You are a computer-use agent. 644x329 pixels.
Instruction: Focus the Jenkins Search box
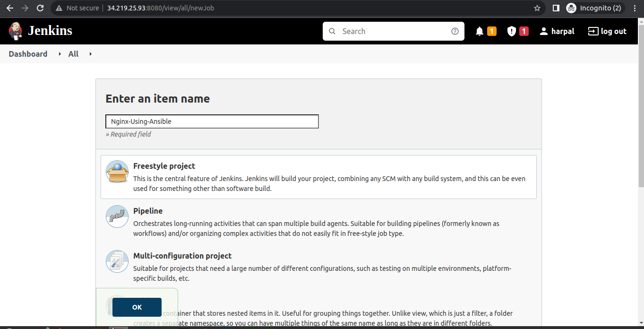393,31
